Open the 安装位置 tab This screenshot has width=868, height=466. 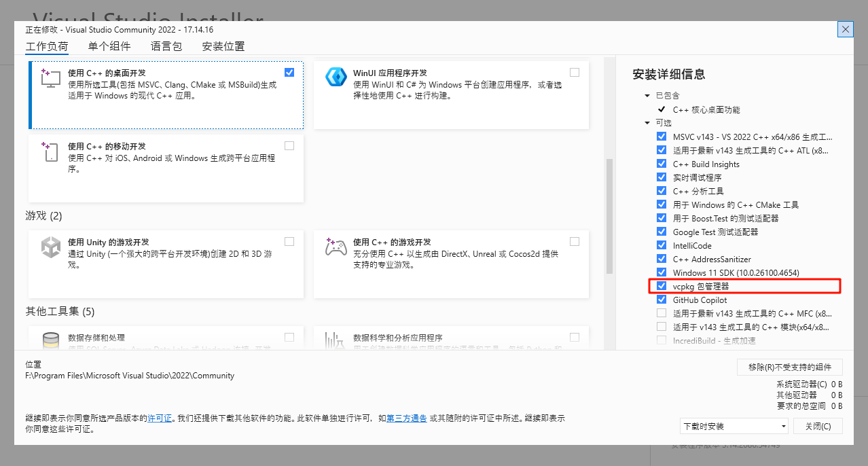[223, 46]
